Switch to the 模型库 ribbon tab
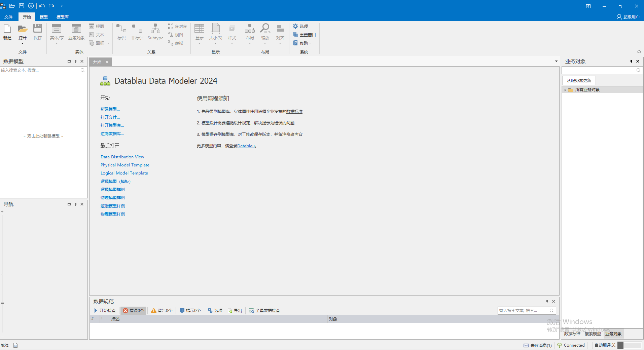644x350 pixels. pos(63,17)
